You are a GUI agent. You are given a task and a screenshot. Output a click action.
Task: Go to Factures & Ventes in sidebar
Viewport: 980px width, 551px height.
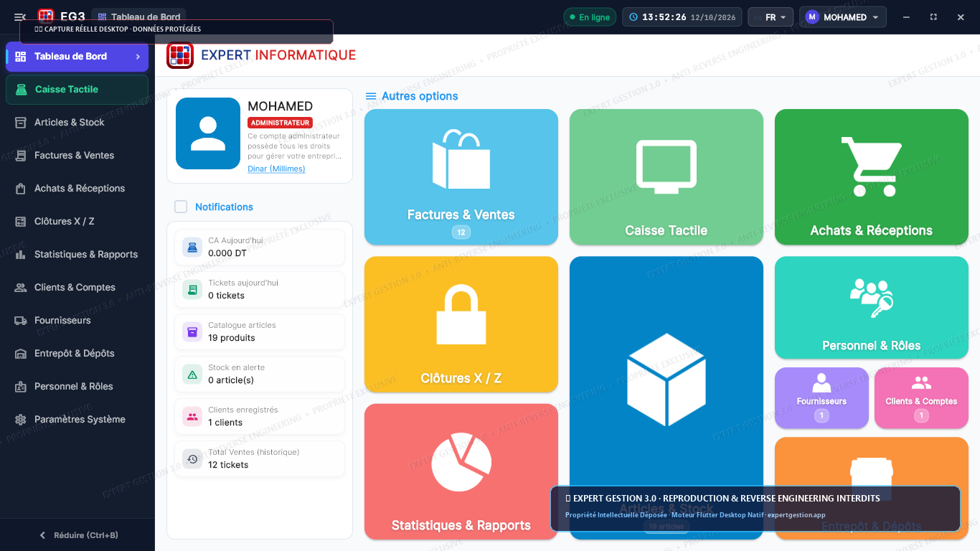tap(77, 156)
